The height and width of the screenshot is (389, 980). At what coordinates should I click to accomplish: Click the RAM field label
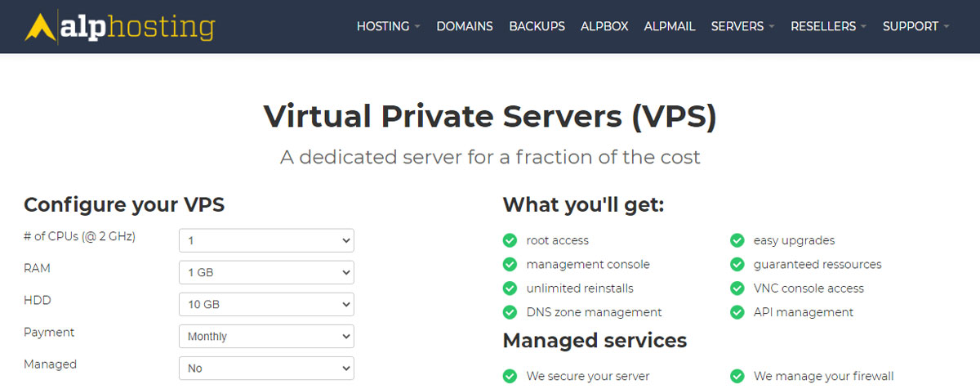point(37,268)
